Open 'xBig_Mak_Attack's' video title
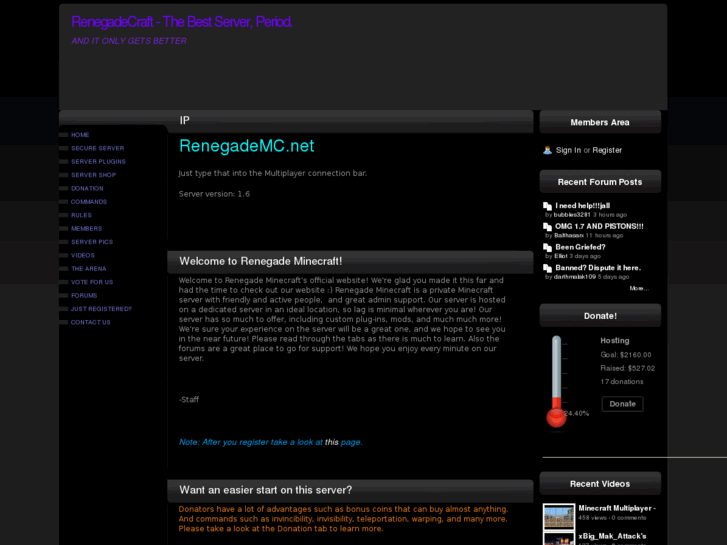Viewport: 727px width, 545px height. pos(612,536)
